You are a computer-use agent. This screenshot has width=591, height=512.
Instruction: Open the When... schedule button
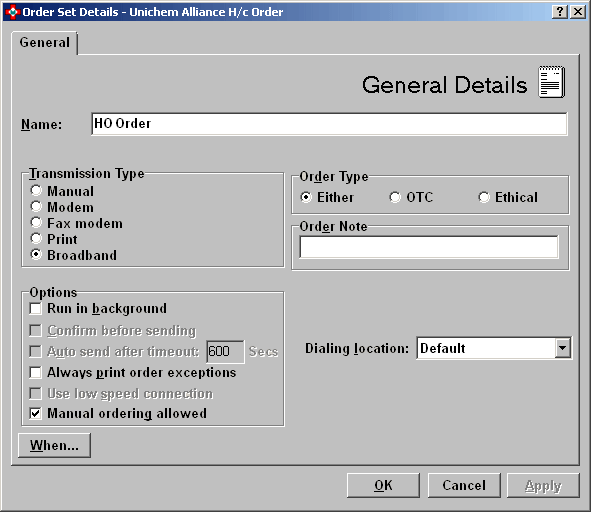(x=54, y=445)
